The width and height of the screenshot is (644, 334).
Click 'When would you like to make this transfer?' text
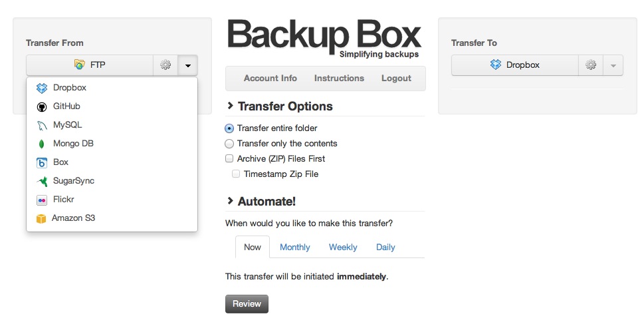(309, 224)
